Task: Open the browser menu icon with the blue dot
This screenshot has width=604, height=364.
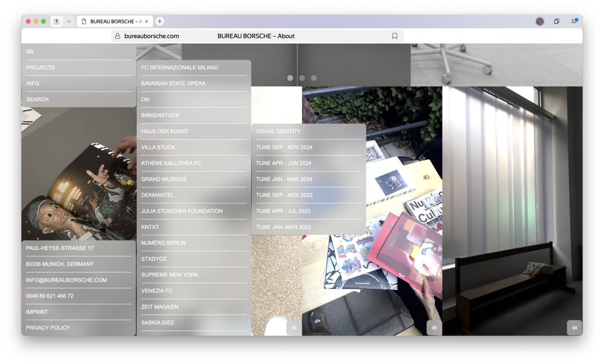Action: (574, 21)
